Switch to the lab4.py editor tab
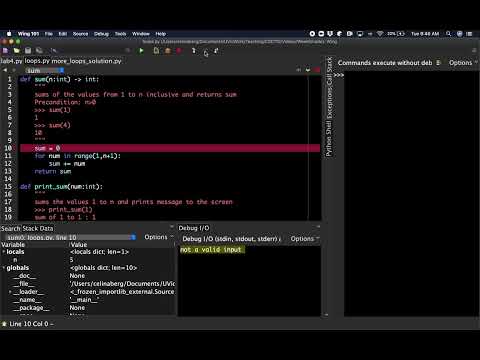This screenshot has width=480, height=360. [x=11, y=61]
